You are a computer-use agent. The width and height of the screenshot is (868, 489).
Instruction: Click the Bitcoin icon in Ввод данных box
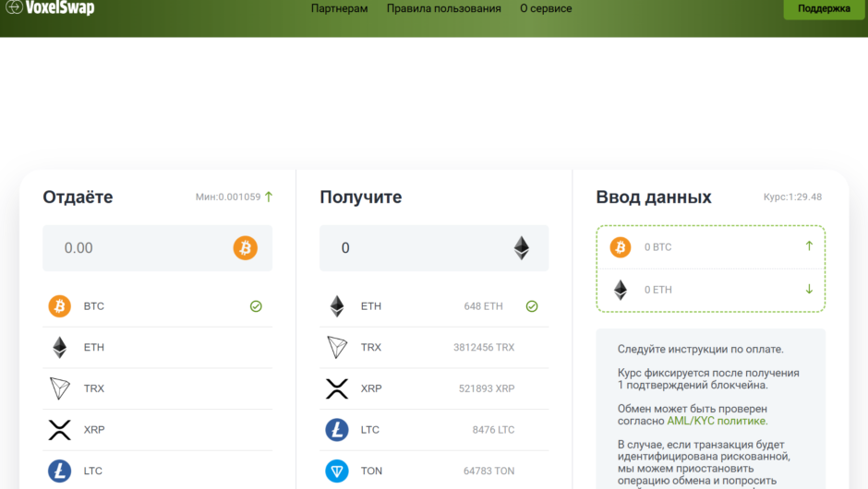(621, 246)
